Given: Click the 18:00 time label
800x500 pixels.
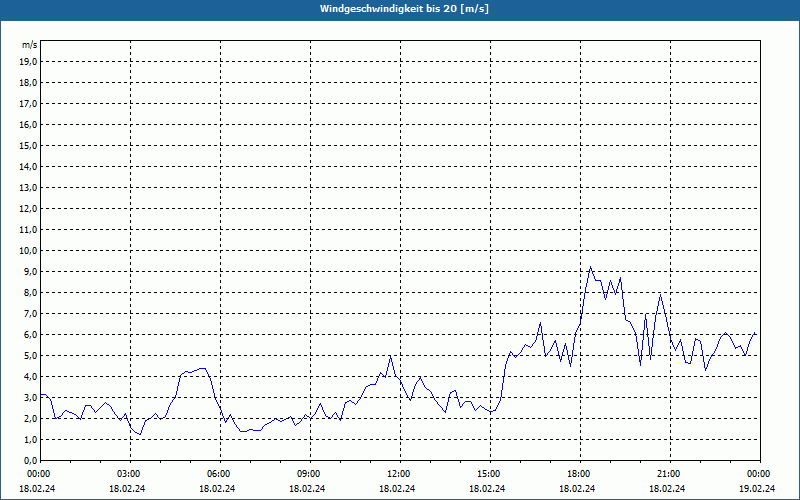Looking at the screenshot, I should click(579, 474).
